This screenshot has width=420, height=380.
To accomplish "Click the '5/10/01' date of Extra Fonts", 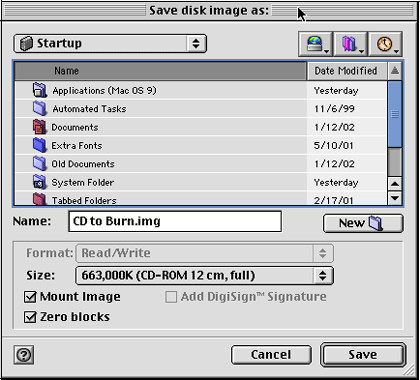I will tap(333, 146).
